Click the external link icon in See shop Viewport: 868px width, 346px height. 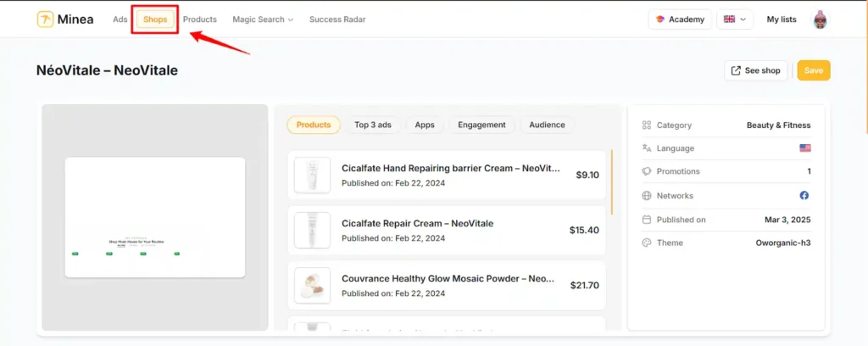(x=736, y=70)
